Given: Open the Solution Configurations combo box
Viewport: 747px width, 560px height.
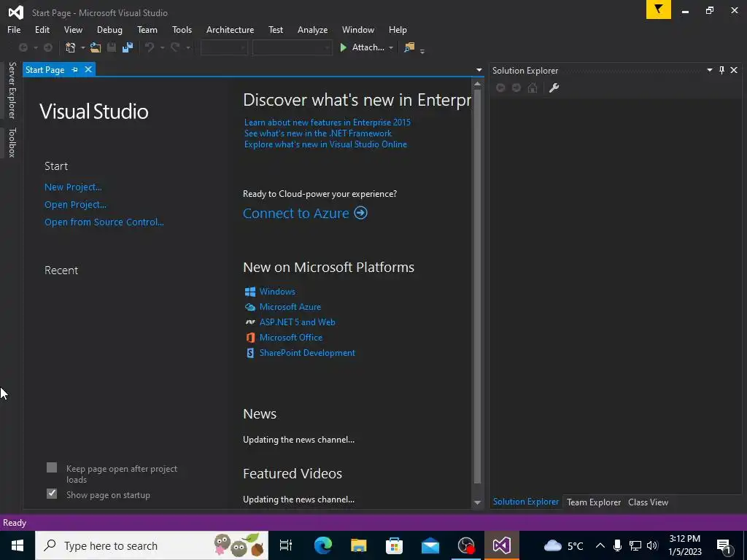Looking at the screenshot, I should pos(224,47).
